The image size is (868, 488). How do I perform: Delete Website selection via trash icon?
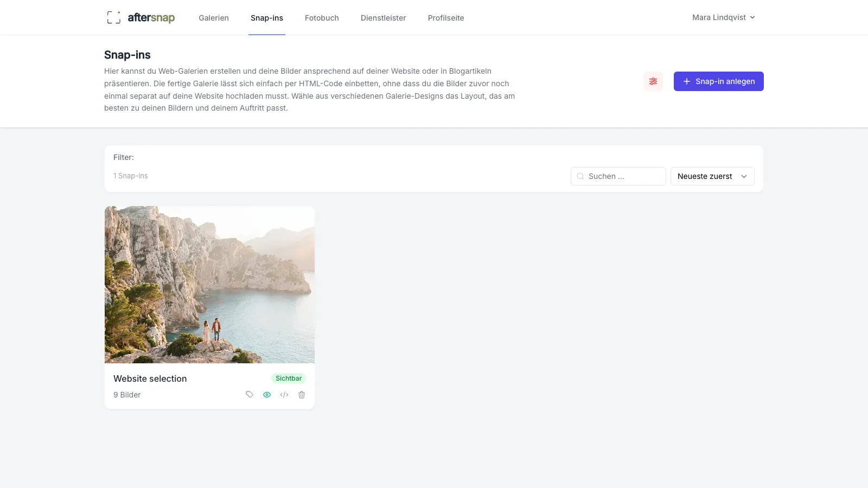[x=302, y=395]
